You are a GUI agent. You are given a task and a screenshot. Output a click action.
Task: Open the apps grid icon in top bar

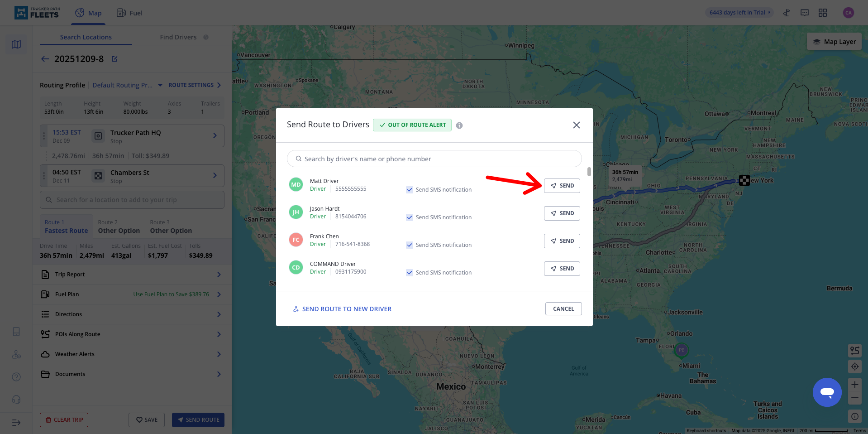coord(822,13)
